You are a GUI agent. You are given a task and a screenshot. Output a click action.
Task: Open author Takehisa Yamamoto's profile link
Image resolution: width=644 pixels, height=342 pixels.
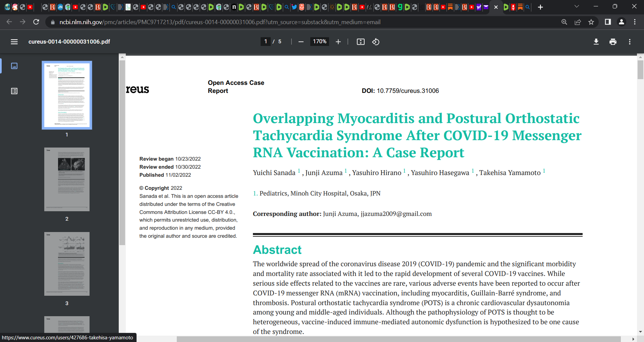509,173
